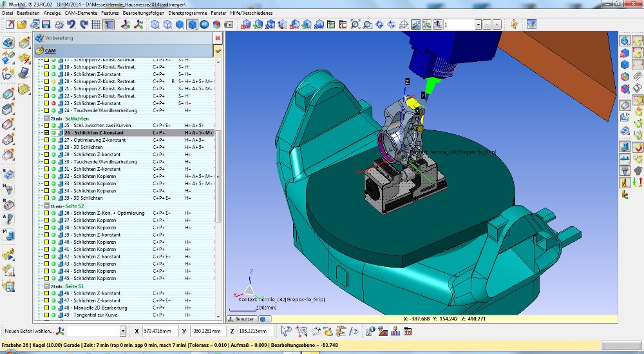Image resolution: width=644 pixels, height=354 pixels.
Task: Click the minus button next to the number field
Action: click(487, 25)
